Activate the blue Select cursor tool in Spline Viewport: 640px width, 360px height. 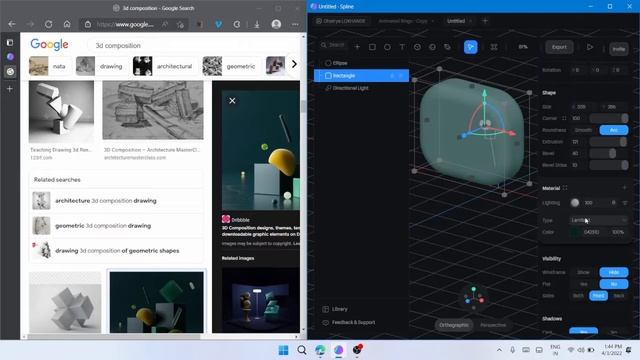[x=471, y=47]
